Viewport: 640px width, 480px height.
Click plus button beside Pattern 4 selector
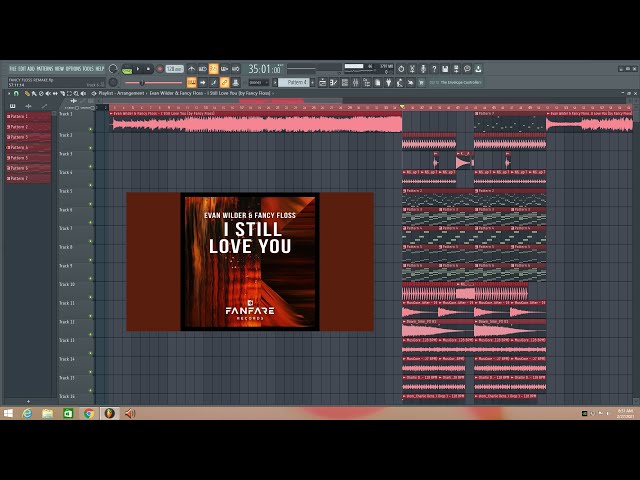312,82
